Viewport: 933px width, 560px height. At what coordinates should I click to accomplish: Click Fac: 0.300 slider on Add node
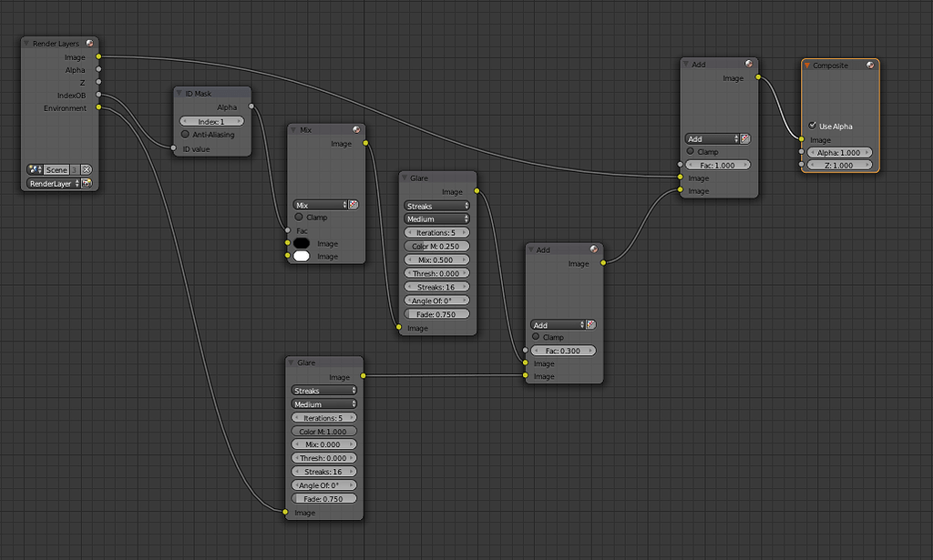[x=563, y=351]
